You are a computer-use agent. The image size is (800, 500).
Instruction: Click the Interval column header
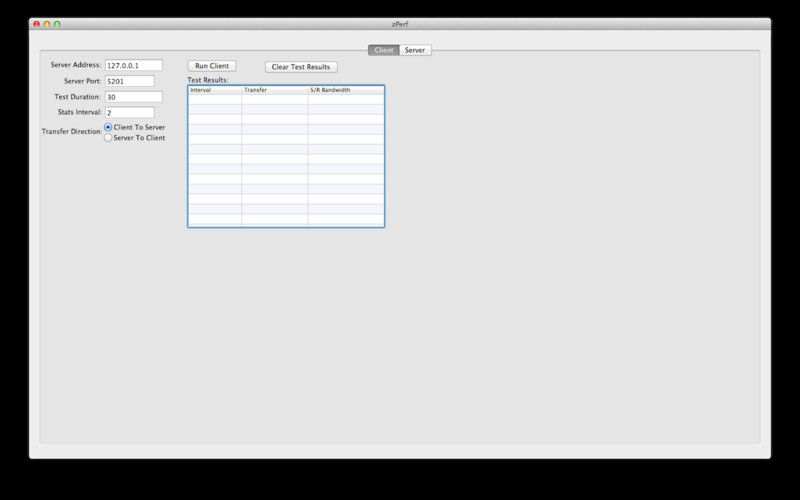click(214, 90)
